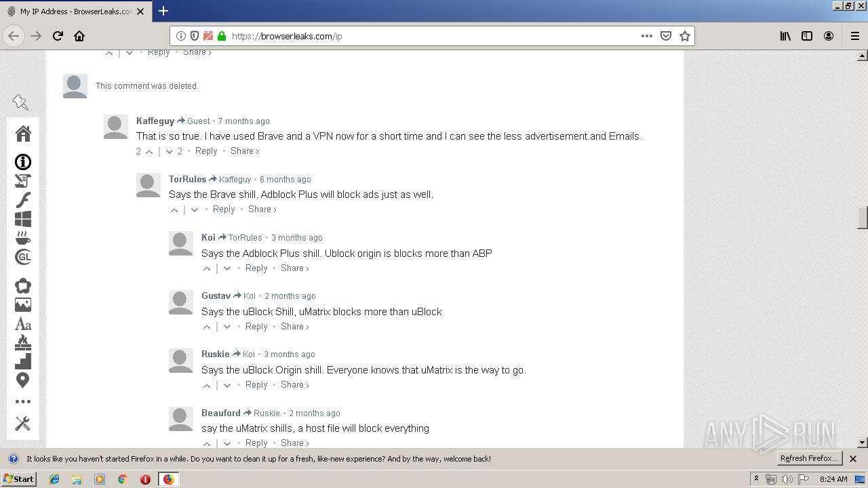This screenshot has width=868, height=488.
Task: Open Firefox Library icon
Action: (785, 36)
